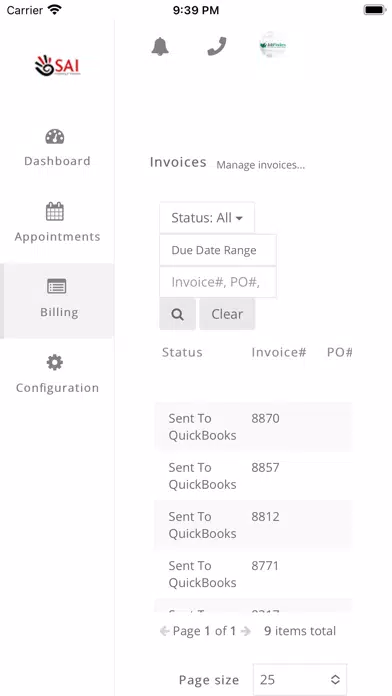Expand the Status: All dropdown
This screenshot has height=696, width=392.
tap(207, 218)
